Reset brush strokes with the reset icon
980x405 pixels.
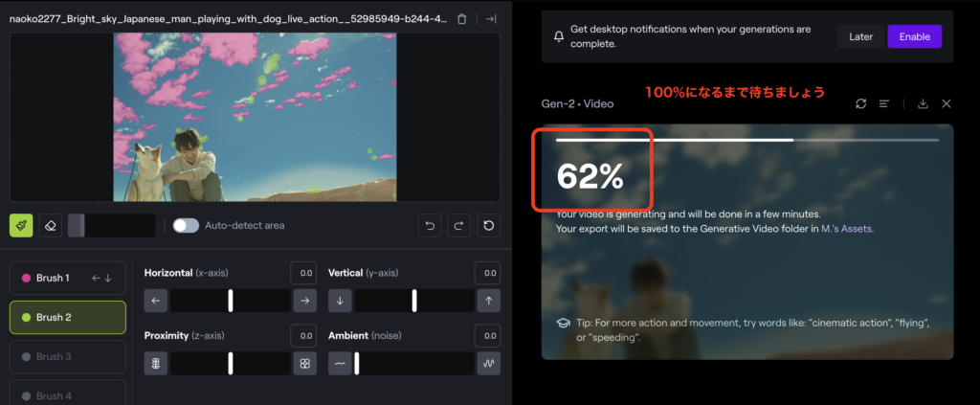[489, 226]
